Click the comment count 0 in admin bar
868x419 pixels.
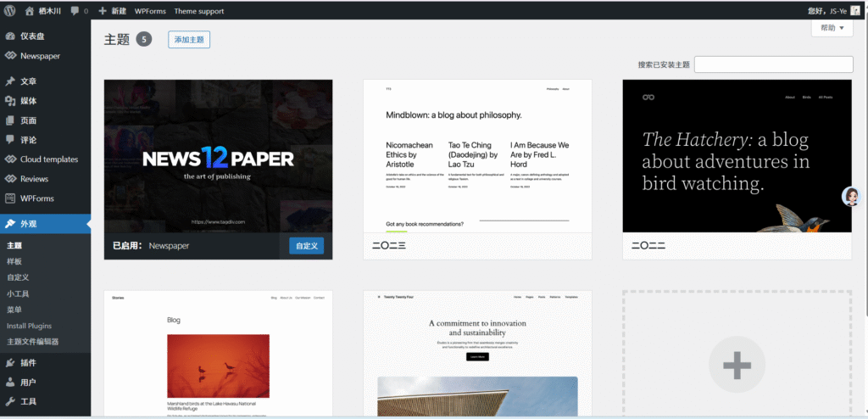point(86,11)
